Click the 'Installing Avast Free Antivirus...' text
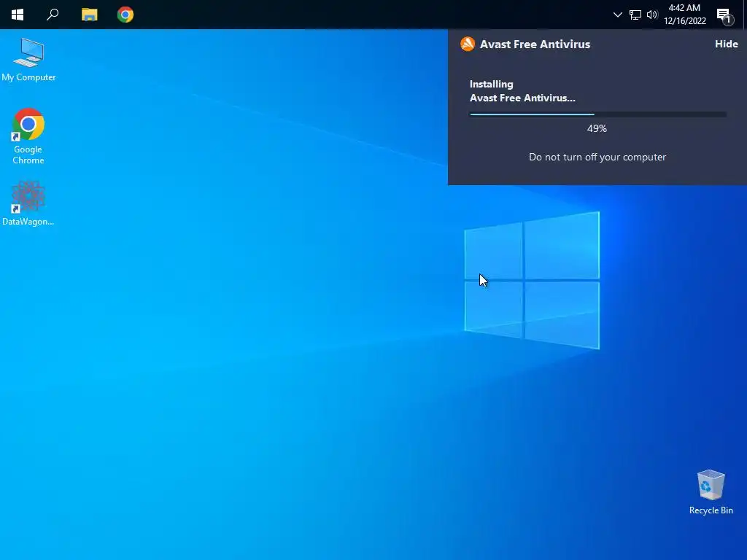Viewport: 747px width, 560px height. (522, 91)
